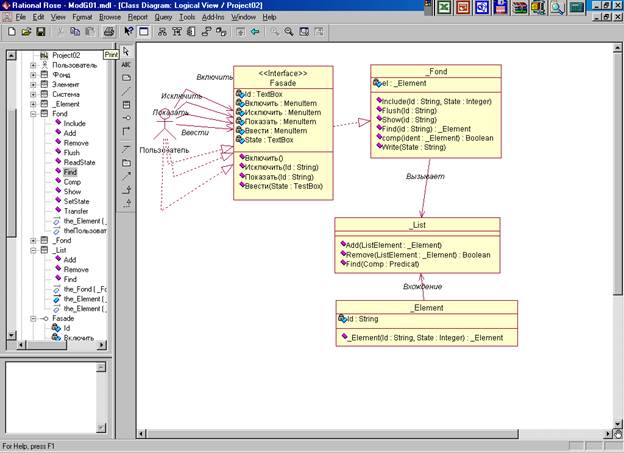The image size is (624, 453).
Task: Select the Find operation under Fond
Action: click(71, 172)
